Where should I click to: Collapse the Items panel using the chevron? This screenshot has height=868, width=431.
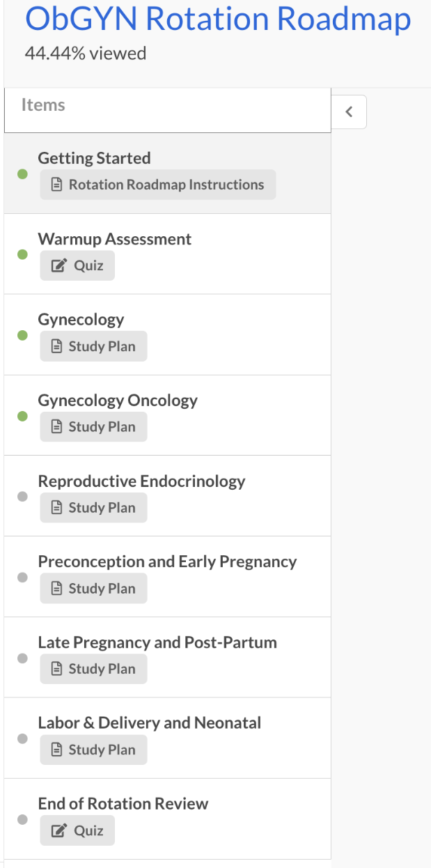tap(349, 111)
